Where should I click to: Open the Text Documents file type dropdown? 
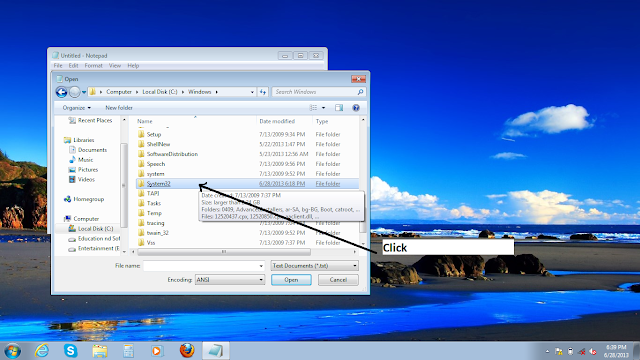pos(315,266)
